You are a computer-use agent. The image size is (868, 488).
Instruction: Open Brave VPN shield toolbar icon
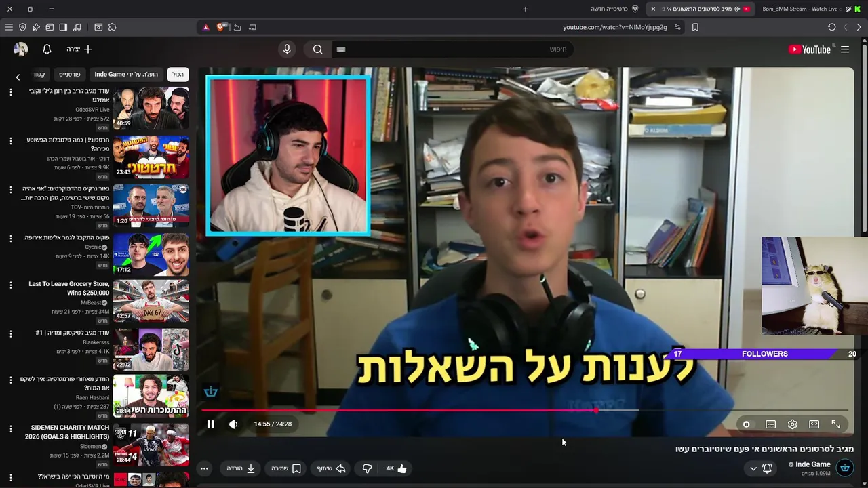[22, 27]
